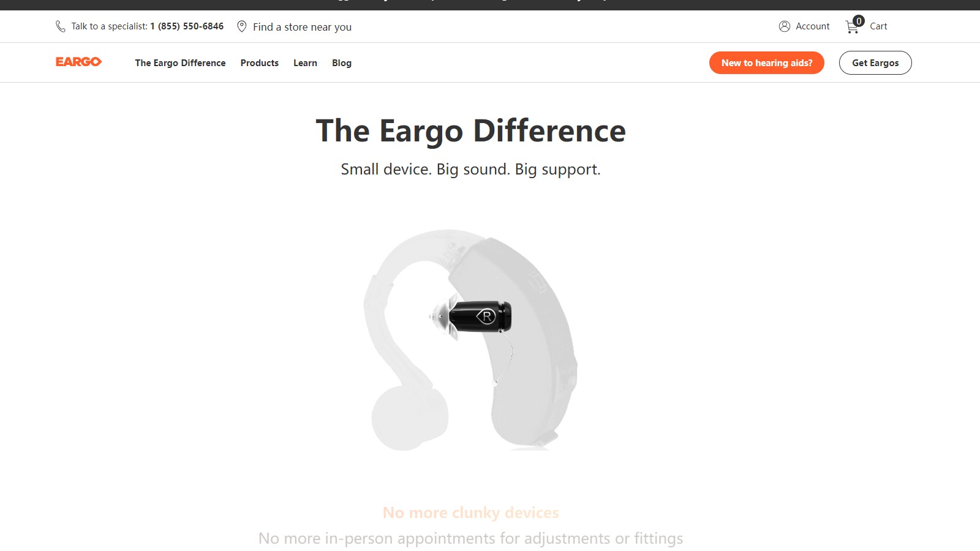The height and width of the screenshot is (551, 980).
Task: Click the No more clunky devices heading
Action: 471,512
